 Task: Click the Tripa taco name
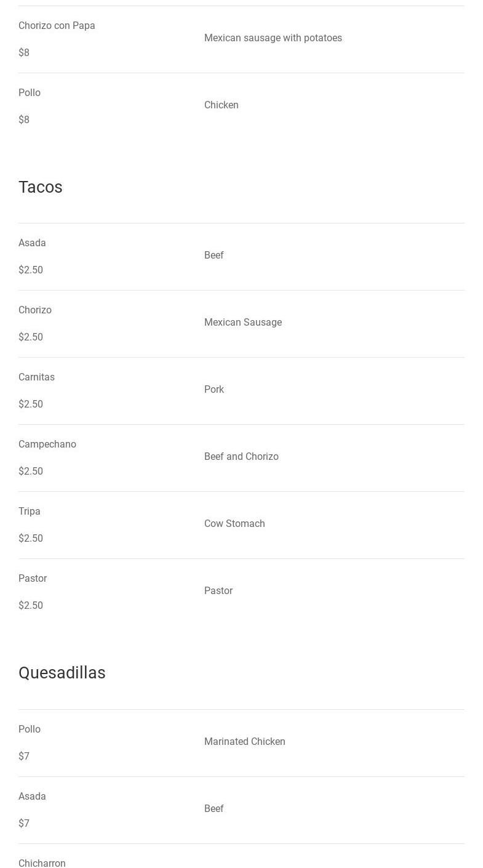point(30,512)
